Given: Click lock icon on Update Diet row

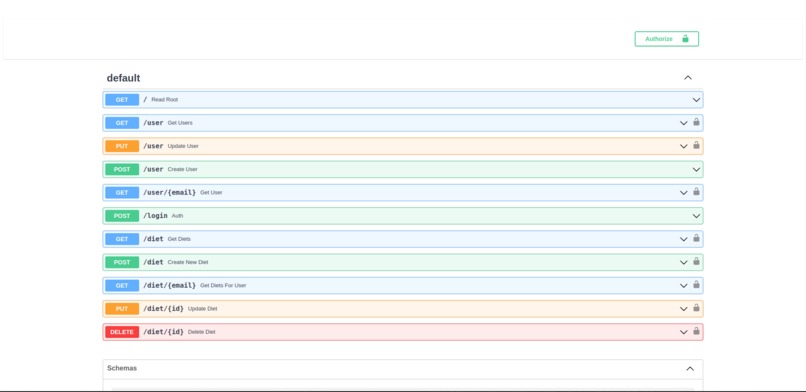Looking at the screenshot, I should (x=696, y=308).
